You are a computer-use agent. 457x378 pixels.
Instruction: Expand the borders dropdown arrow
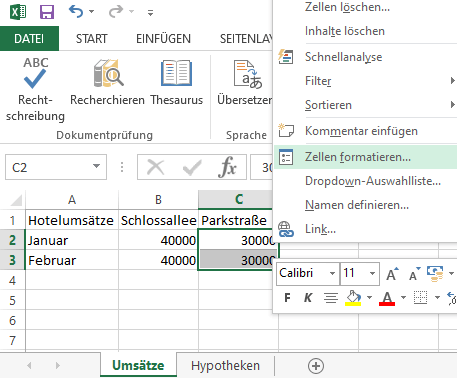(437, 297)
